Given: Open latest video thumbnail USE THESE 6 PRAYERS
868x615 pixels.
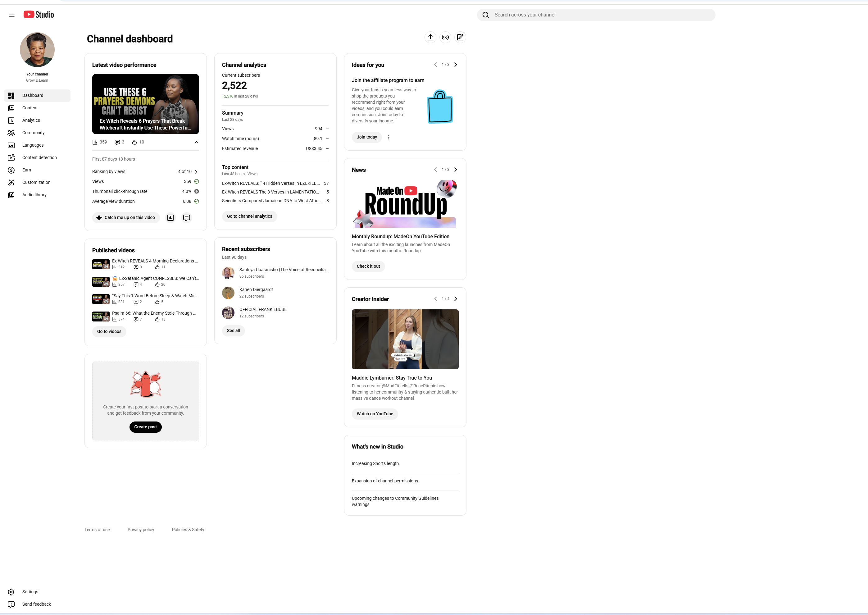Looking at the screenshot, I should click(145, 104).
